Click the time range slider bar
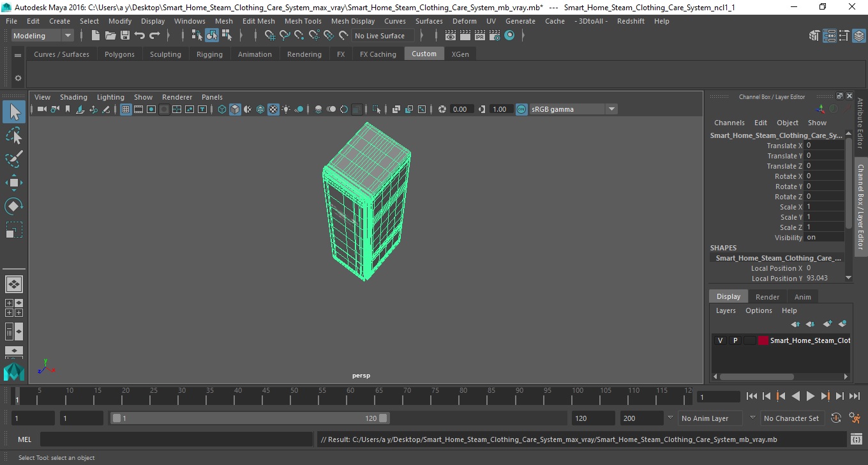 coord(250,418)
